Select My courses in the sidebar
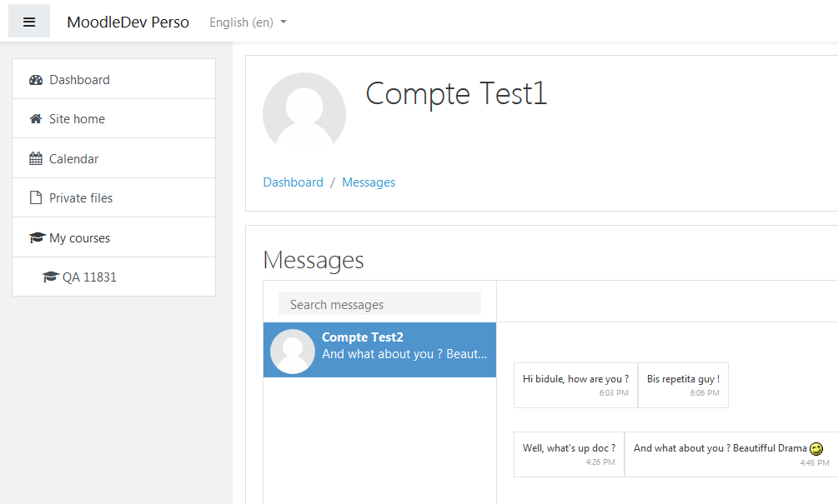Image resolution: width=838 pixels, height=504 pixels. pos(114,237)
